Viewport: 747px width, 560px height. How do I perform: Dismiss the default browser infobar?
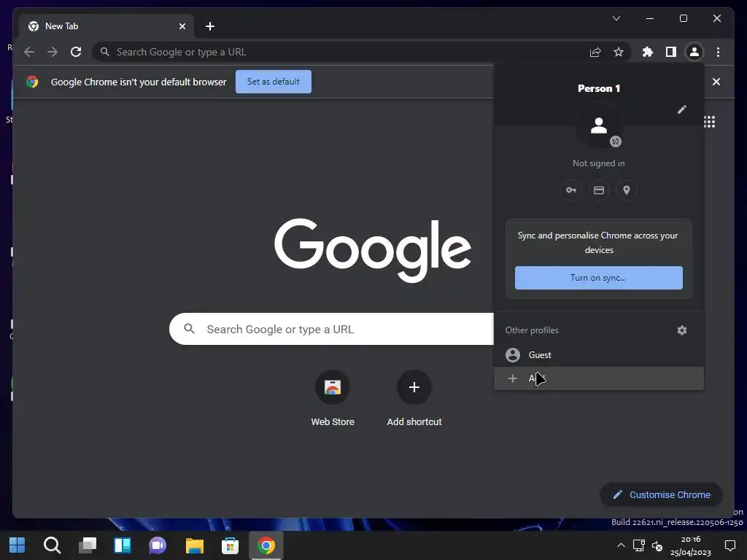click(x=716, y=82)
